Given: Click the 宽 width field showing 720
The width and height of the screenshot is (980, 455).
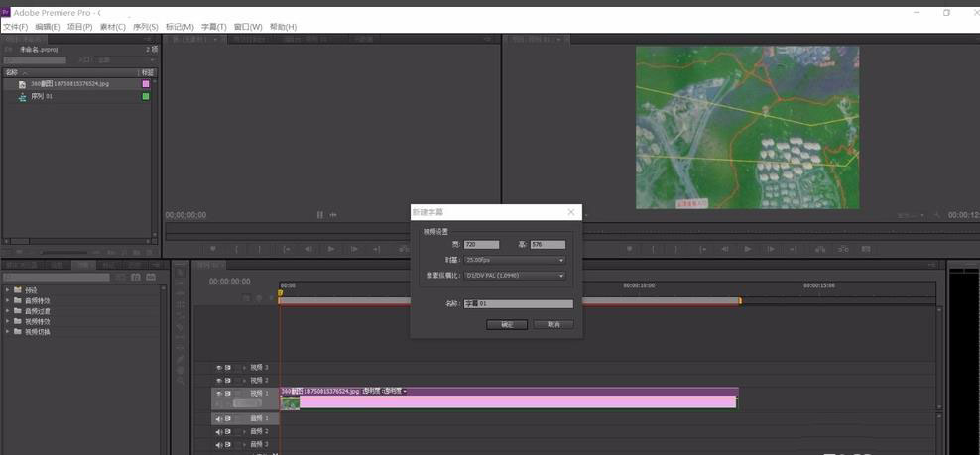Looking at the screenshot, I should click(x=482, y=245).
